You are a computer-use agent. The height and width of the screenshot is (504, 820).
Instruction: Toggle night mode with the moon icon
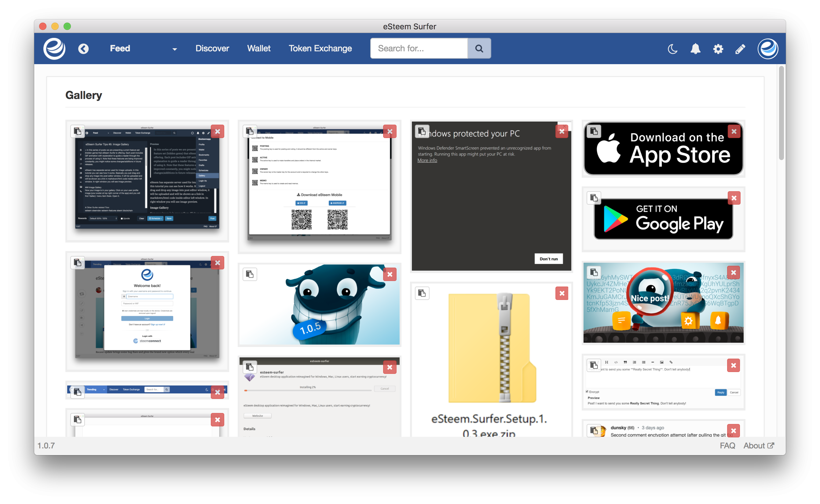click(x=673, y=49)
